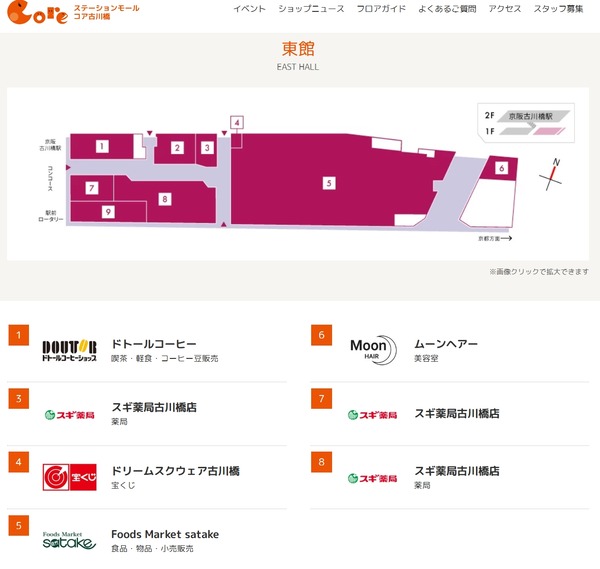Click the north compass indicator
This screenshot has height=569, width=600.
click(551, 175)
